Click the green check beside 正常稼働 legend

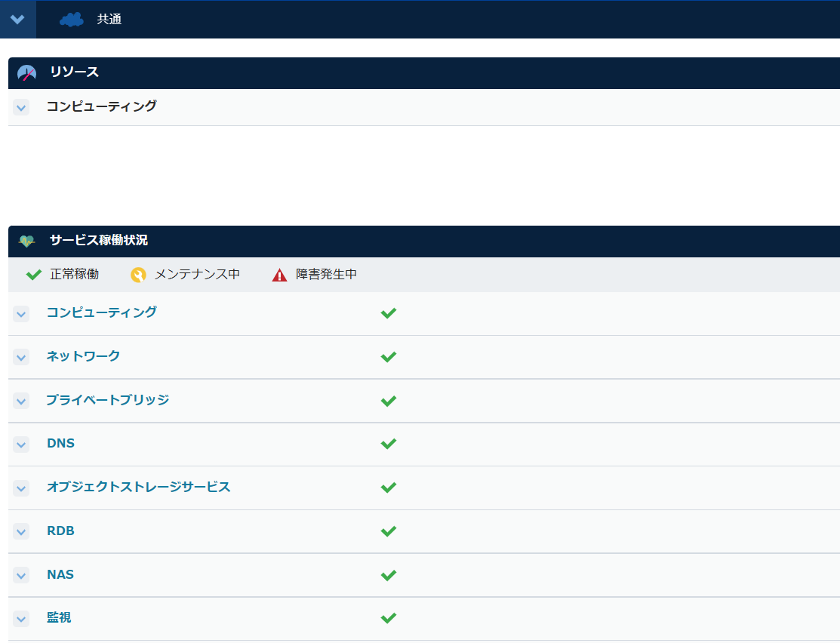click(x=33, y=274)
